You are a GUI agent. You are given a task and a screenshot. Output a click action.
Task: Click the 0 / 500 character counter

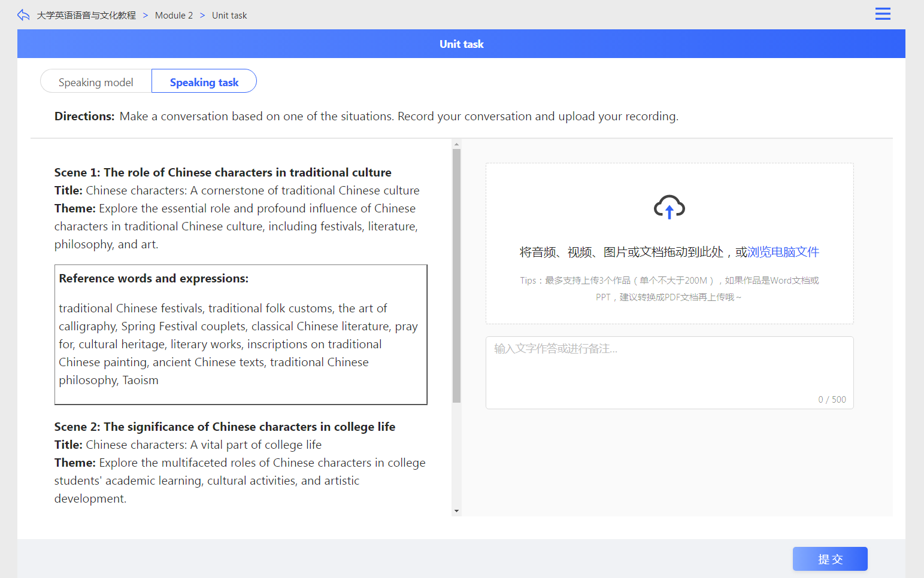(x=832, y=400)
